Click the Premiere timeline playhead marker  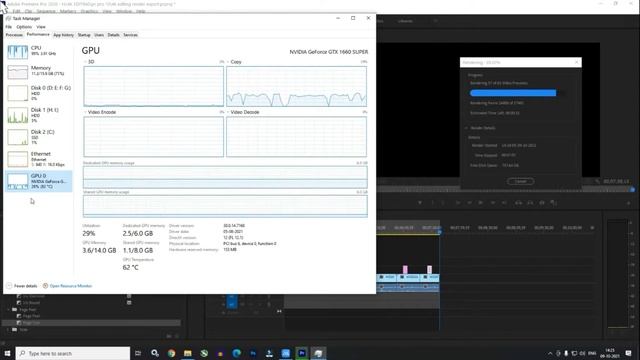tap(439, 231)
